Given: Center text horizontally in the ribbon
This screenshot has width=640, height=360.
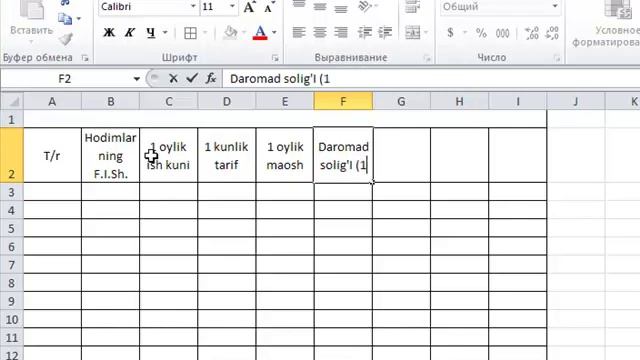Looking at the screenshot, I should point(320,33).
